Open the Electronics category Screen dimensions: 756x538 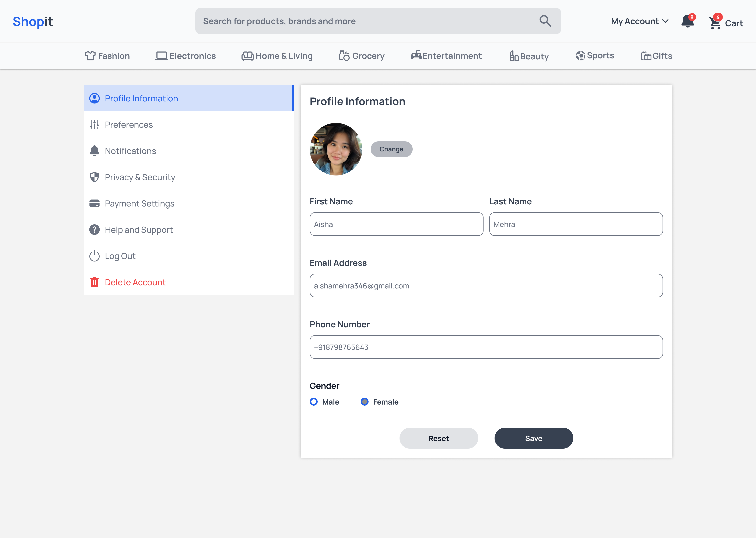point(185,56)
